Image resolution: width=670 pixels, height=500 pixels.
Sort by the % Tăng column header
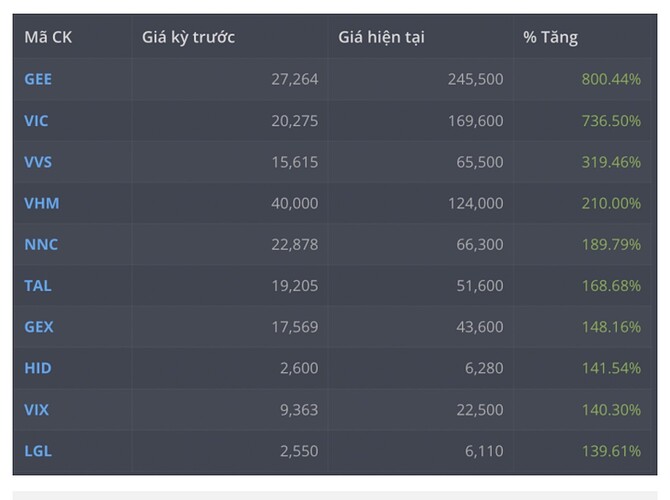(x=550, y=38)
